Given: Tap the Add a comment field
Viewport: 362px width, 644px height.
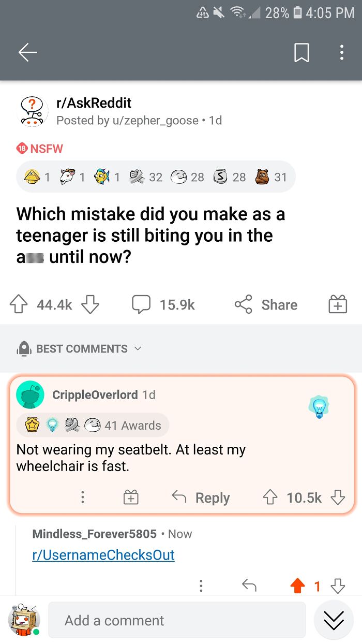Looking at the screenshot, I should (x=176, y=620).
